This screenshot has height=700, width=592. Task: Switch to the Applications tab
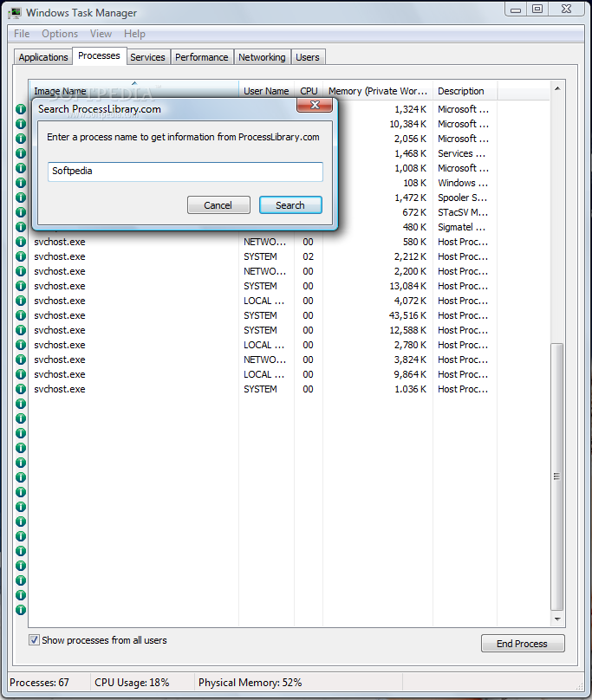point(43,57)
